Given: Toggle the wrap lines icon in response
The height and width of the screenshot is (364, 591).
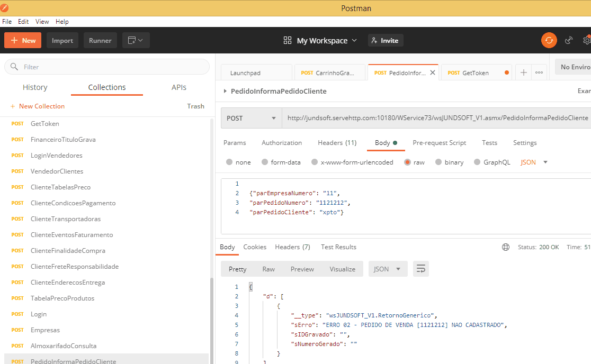Looking at the screenshot, I should (421, 269).
